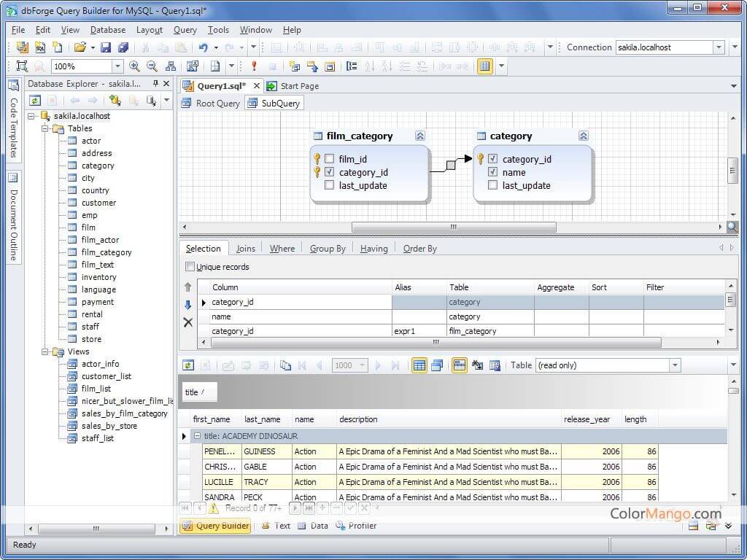Click the Zoom In magnifier icon
Viewport: 747px width, 560px height.
[x=134, y=66]
